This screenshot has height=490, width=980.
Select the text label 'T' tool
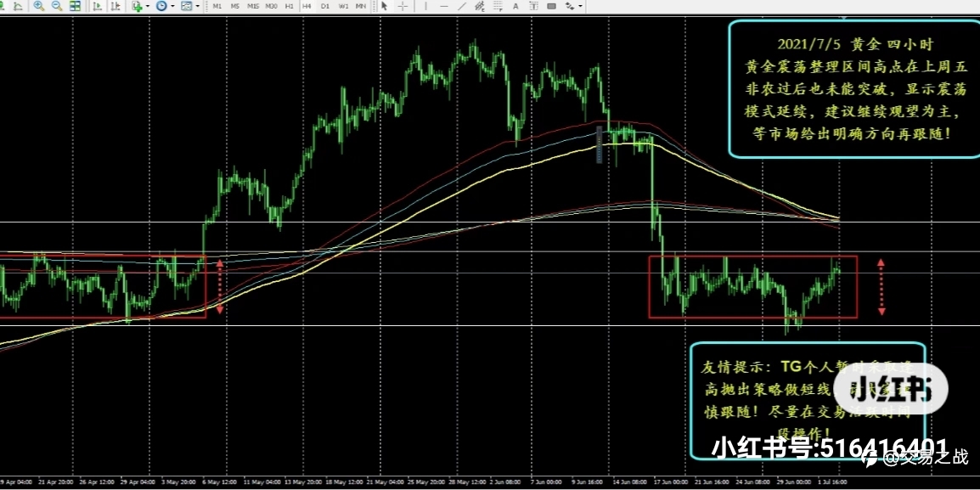(533, 6)
